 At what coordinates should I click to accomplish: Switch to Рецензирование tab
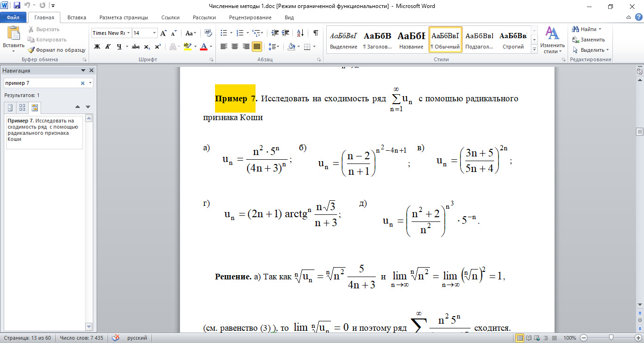[250, 17]
